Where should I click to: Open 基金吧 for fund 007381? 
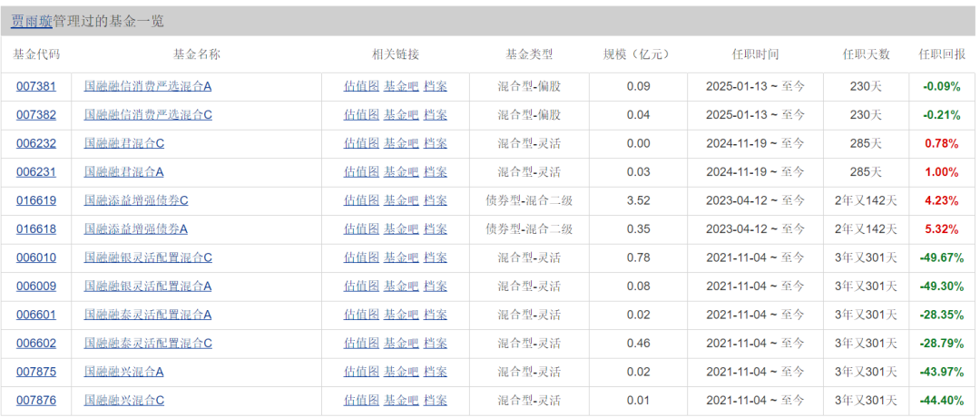401,86
